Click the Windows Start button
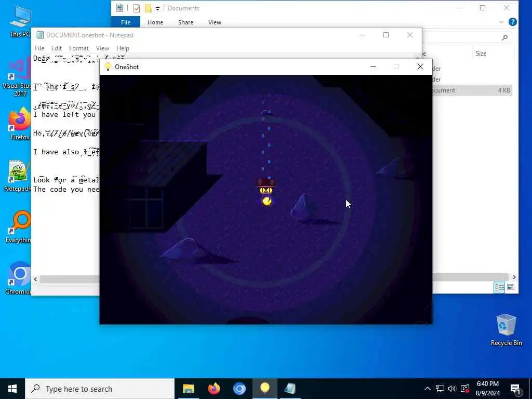532x399 pixels. 12,389
